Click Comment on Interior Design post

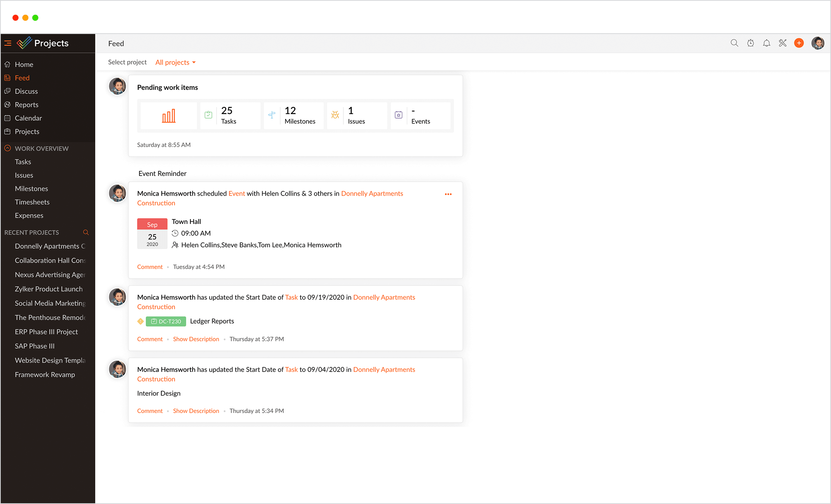tap(150, 411)
